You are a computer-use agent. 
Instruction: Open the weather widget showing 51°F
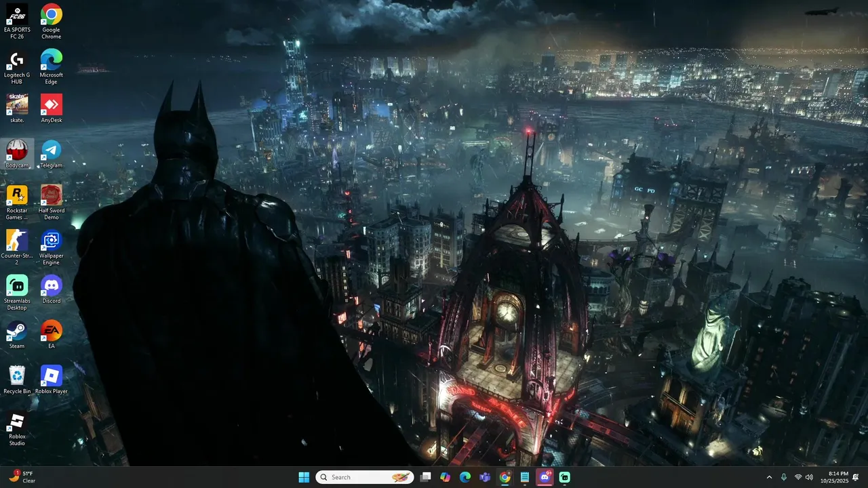coord(22,477)
